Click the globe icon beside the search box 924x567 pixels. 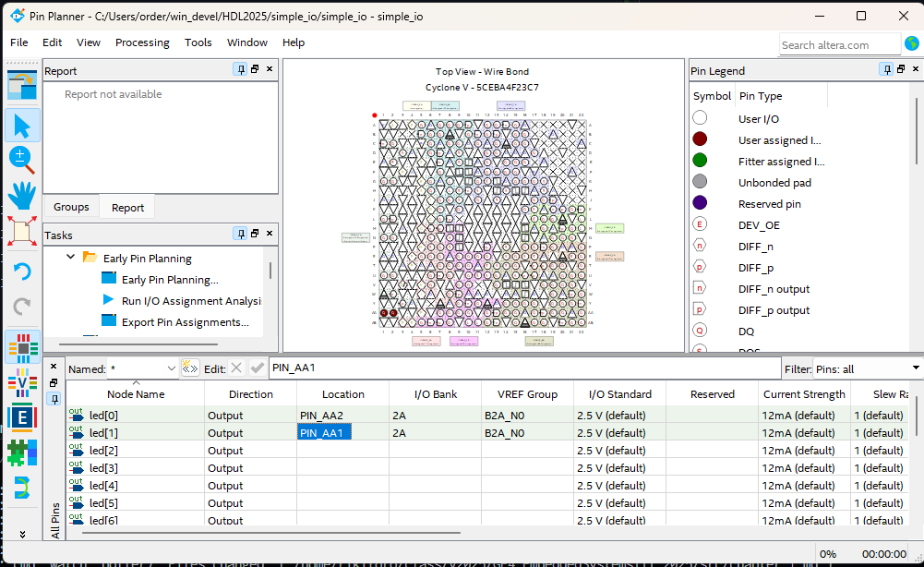912,43
